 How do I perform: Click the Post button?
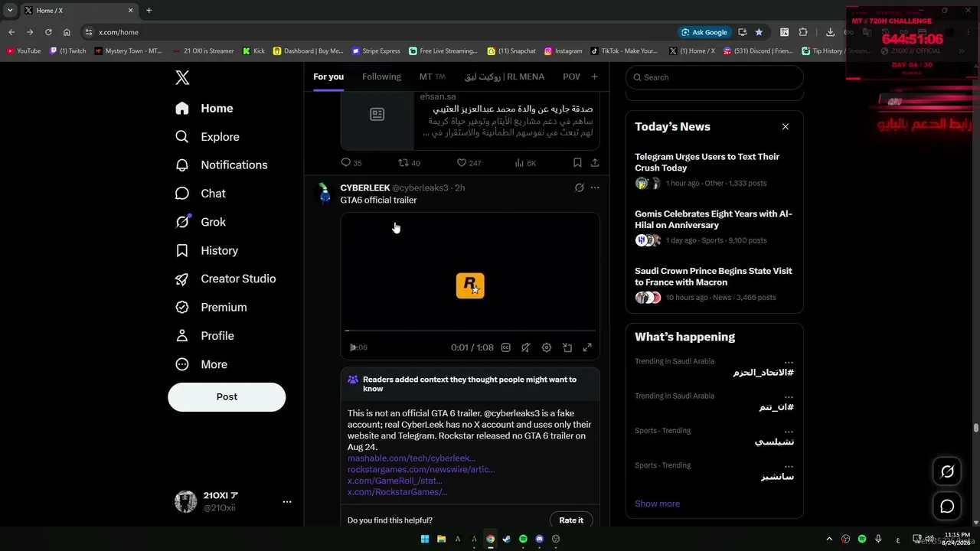coord(227,397)
